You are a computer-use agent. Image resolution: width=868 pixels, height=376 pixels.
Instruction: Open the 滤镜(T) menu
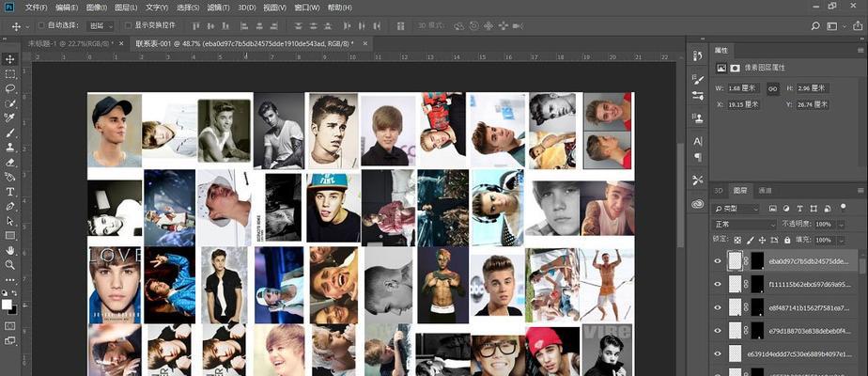pos(218,8)
